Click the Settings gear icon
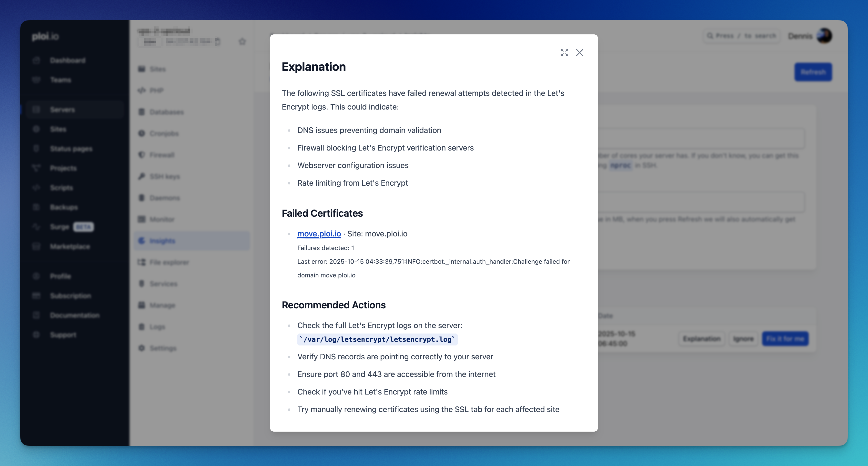This screenshot has height=466, width=868. tap(141, 348)
